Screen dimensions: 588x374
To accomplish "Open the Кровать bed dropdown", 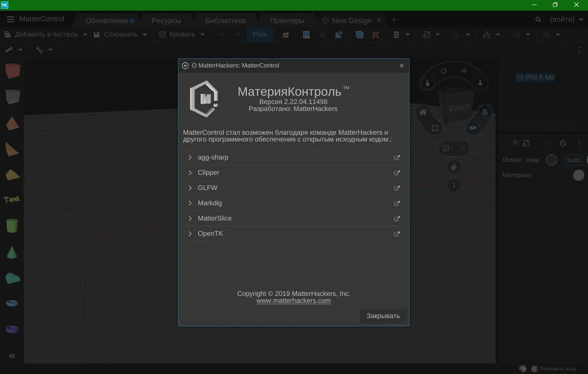I will pos(182,35).
